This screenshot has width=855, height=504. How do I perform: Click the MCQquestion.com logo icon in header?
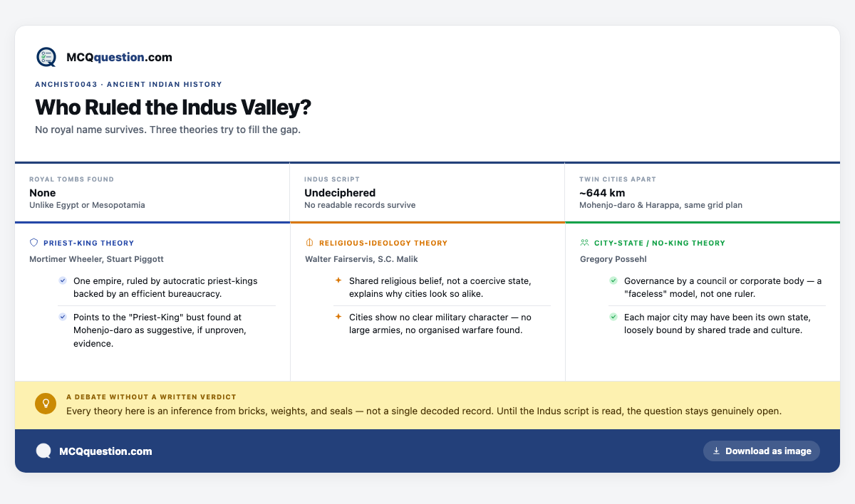(x=46, y=57)
